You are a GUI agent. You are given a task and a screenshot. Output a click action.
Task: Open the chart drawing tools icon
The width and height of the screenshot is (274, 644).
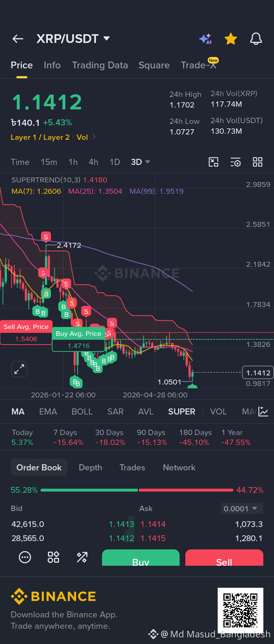tap(213, 162)
